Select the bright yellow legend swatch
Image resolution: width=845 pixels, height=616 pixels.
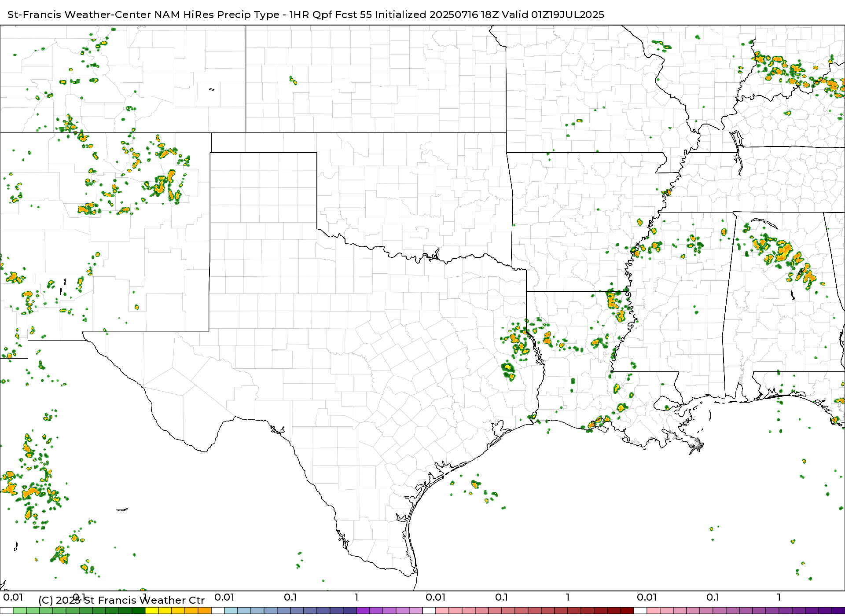click(152, 611)
